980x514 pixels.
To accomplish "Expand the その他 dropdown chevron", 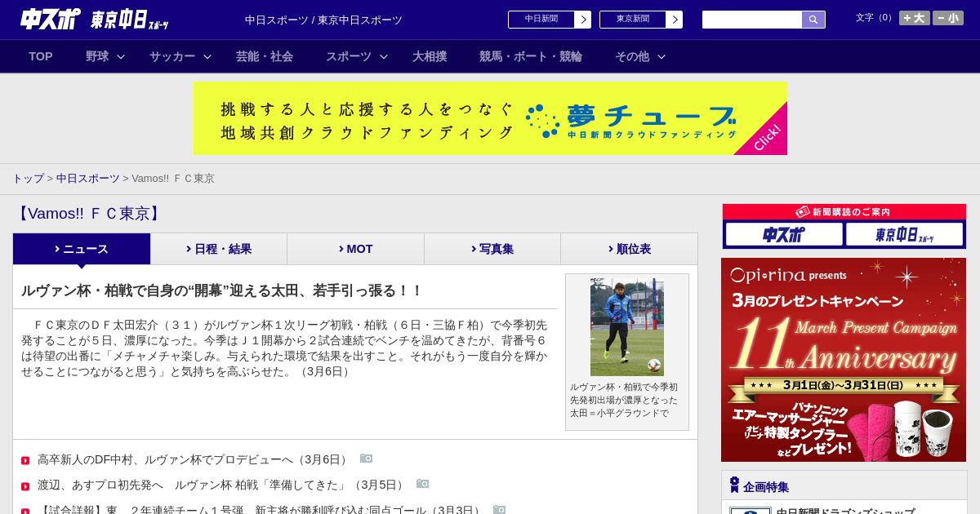I will click(661, 56).
